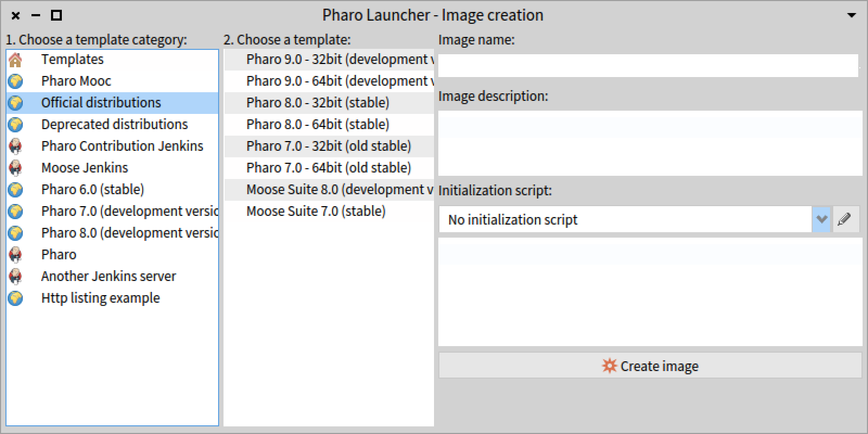Viewport: 868px width, 434px height.
Task: Click the icon beside Official distributions
Action: (x=16, y=103)
